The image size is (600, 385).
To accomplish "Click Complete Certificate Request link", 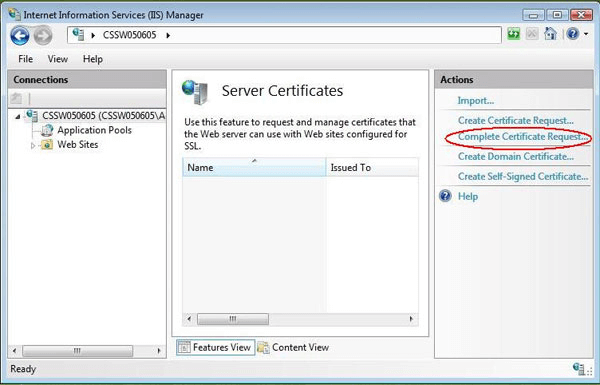I will (523, 137).
